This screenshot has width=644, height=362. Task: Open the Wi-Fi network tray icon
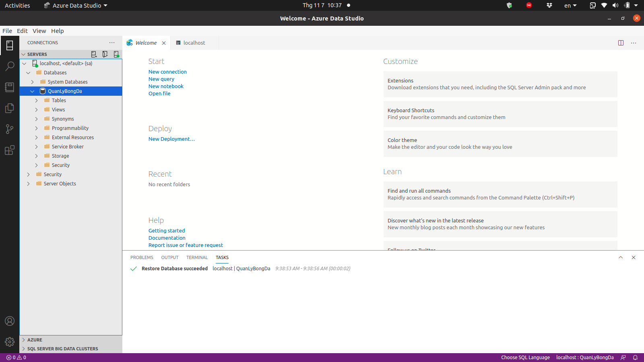coord(604,5)
